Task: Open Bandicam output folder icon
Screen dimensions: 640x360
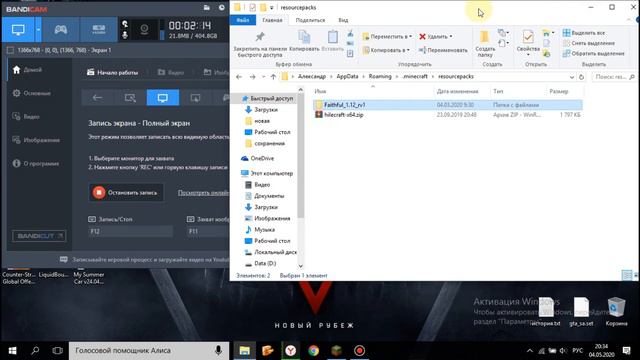Action: pyautogui.click(x=207, y=7)
